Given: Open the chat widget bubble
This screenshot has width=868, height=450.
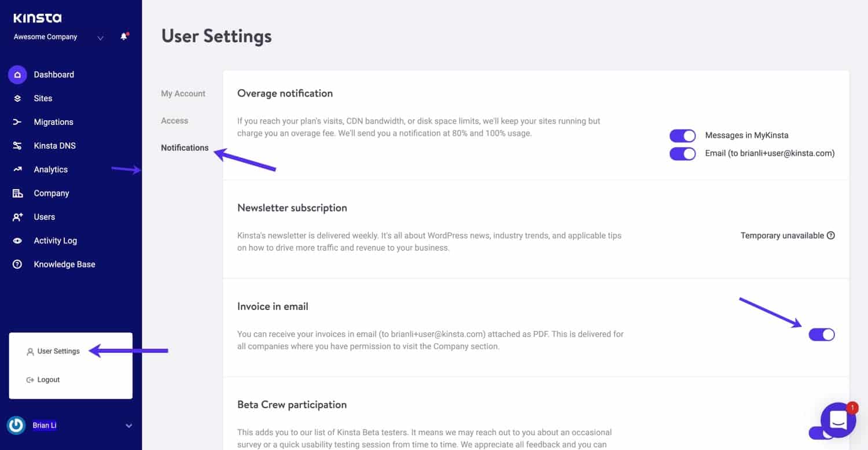Looking at the screenshot, I should click(838, 420).
